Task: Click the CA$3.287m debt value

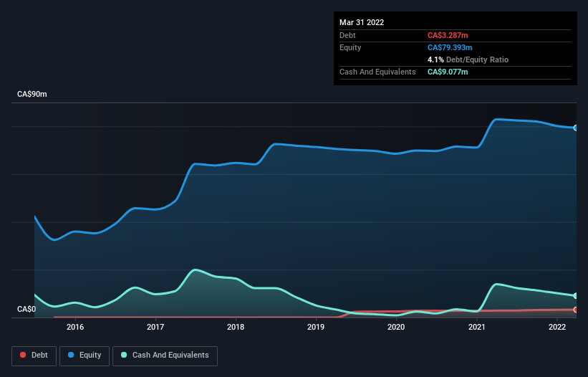Action: pyautogui.click(x=448, y=35)
